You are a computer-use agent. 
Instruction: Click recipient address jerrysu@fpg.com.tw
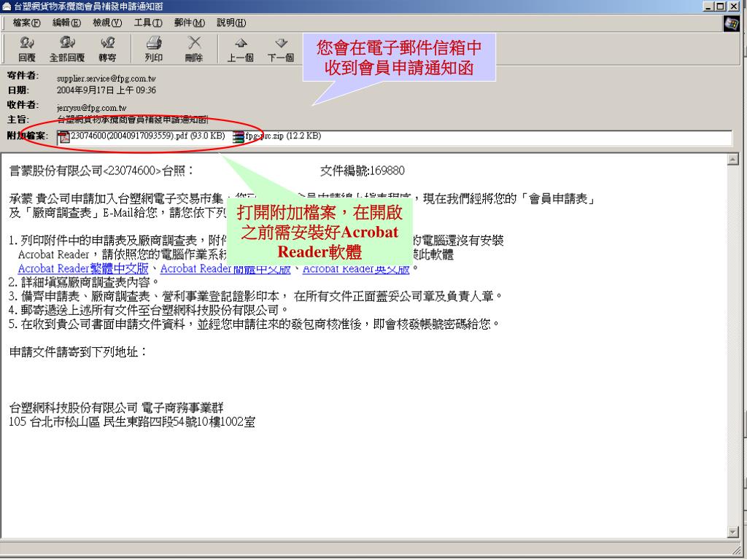pos(91,108)
